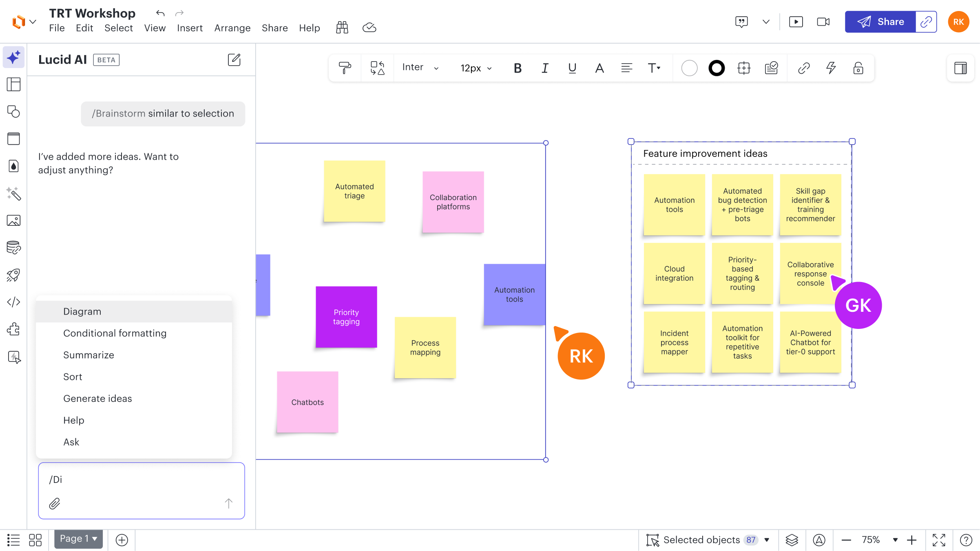Toggle the lock icon for selection
The width and height of the screenshot is (980, 551).
pos(858,68)
